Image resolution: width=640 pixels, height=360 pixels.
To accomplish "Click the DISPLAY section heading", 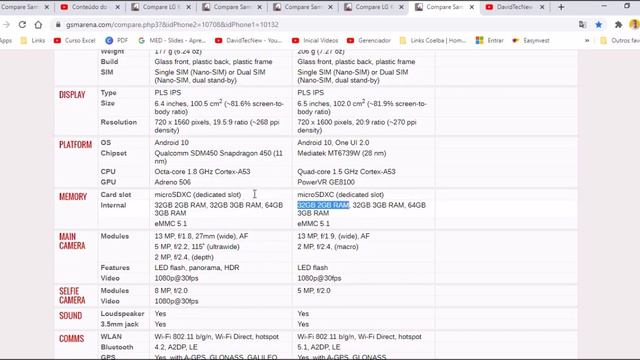I will pyautogui.click(x=72, y=95).
